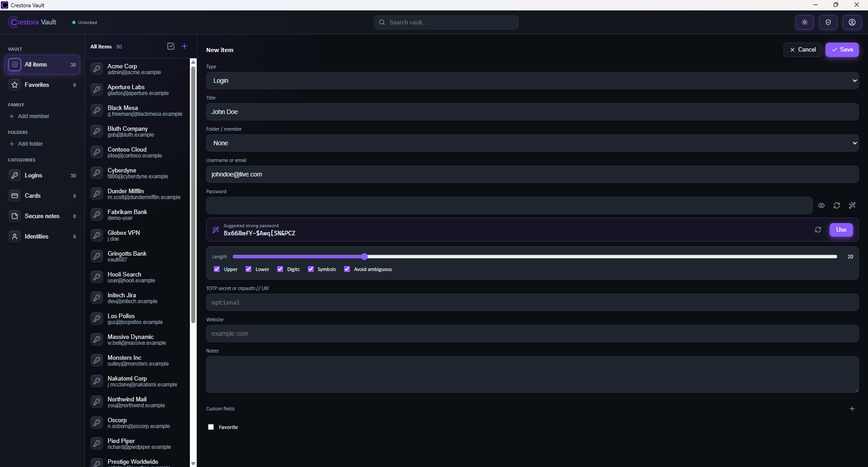The height and width of the screenshot is (467, 868).
Task: Open the account profile icon
Action: click(852, 22)
